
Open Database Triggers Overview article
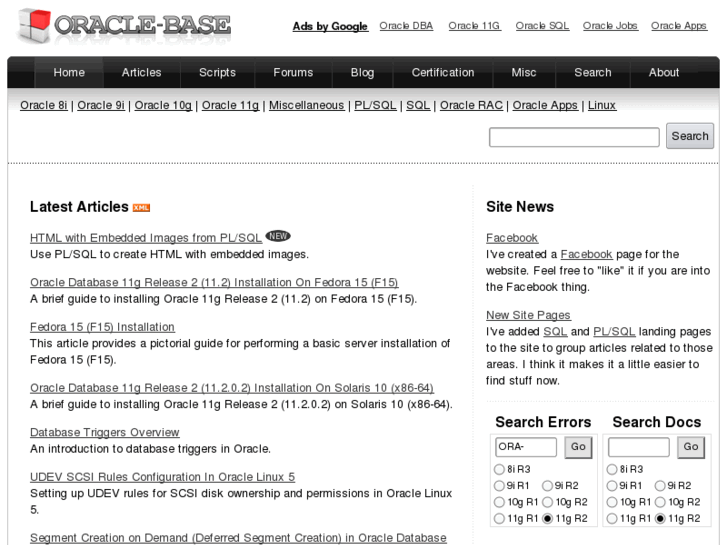tap(104, 432)
